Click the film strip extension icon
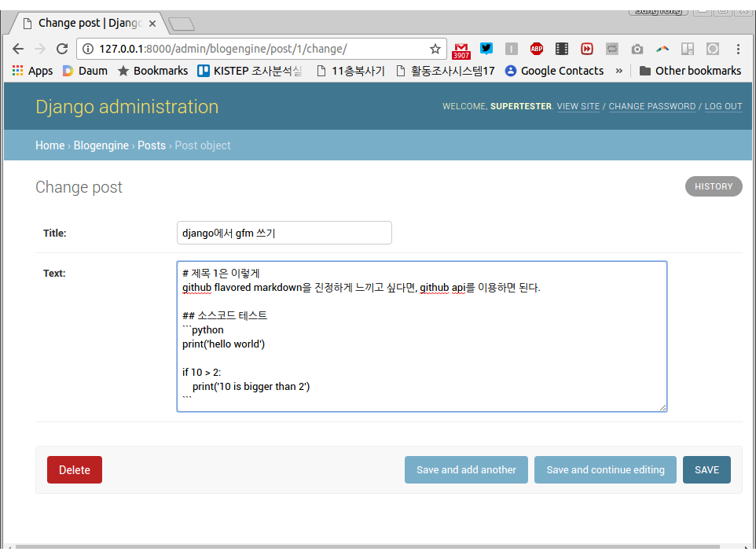 [x=562, y=49]
